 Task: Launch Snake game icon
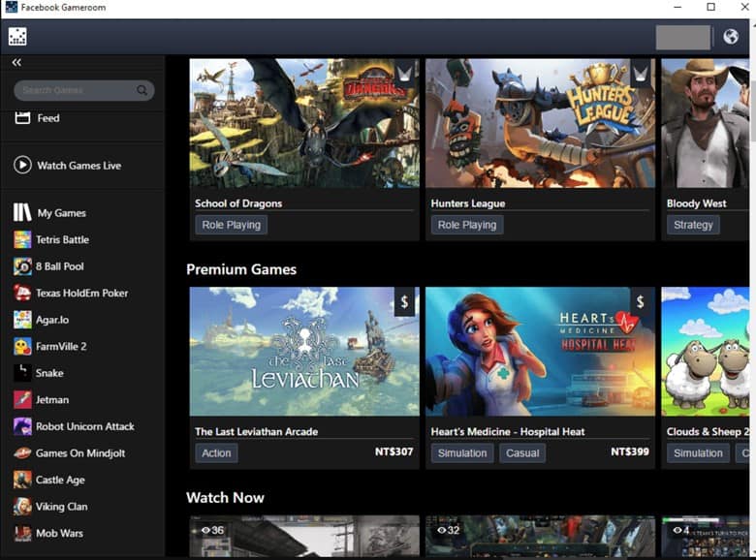[22, 373]
